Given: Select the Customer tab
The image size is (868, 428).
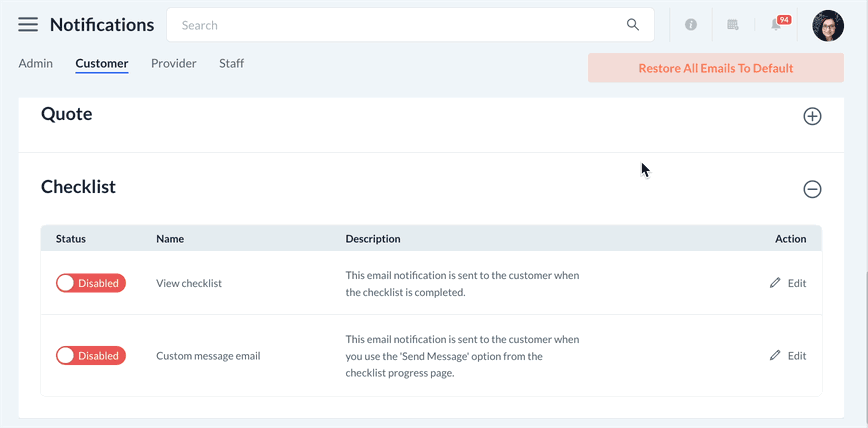Looking at the screenshot, I should (x=102, y=64).
